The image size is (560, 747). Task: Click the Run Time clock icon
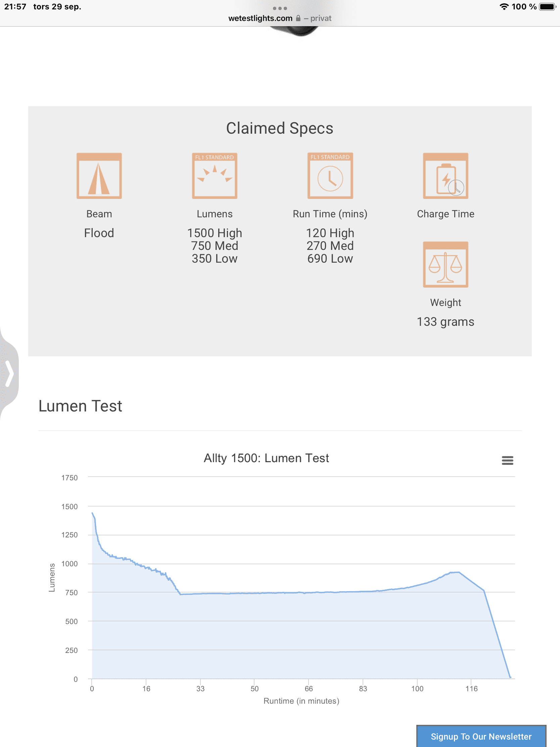[330, 176]
